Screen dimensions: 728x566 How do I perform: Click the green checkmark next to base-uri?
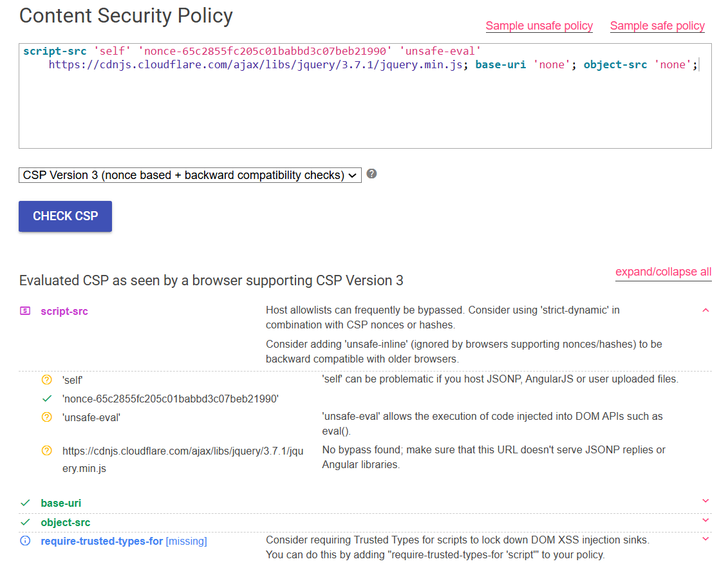point(26,503)
